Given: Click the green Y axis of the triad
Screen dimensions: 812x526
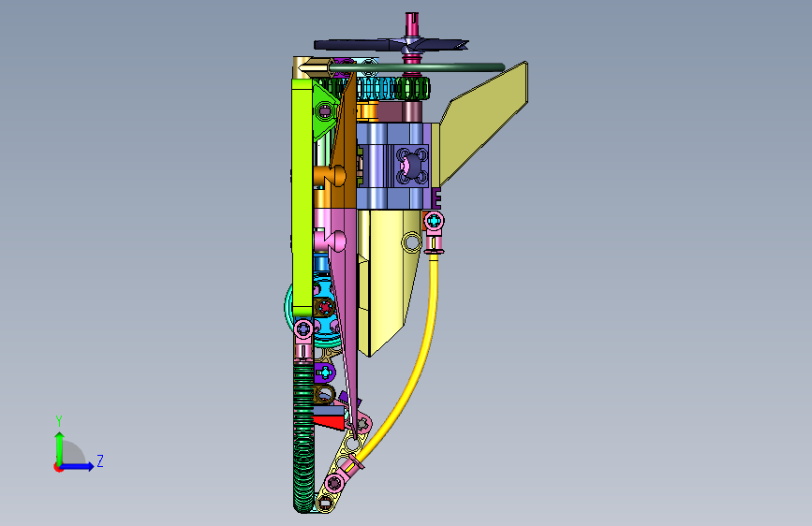Looking at the screenshot, I should click(59, 447).
